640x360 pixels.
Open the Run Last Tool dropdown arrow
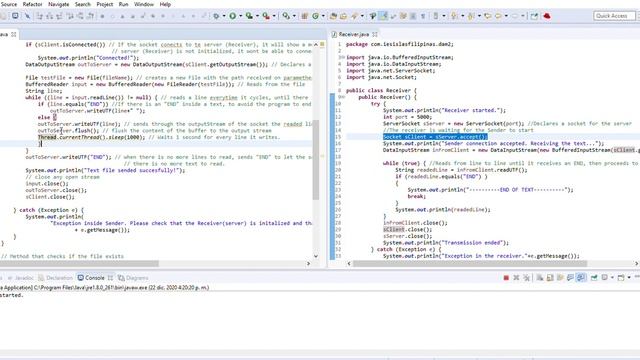pyautogui.click(x=274, y=16)
